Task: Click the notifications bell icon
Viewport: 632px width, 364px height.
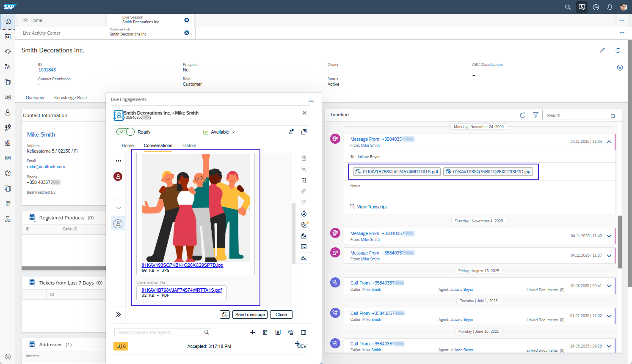Action: 610,7
